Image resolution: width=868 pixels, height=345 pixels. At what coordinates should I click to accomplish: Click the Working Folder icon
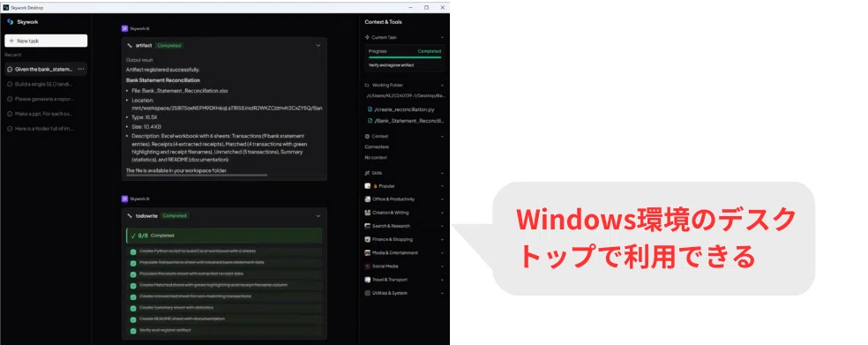click(367, 86)
